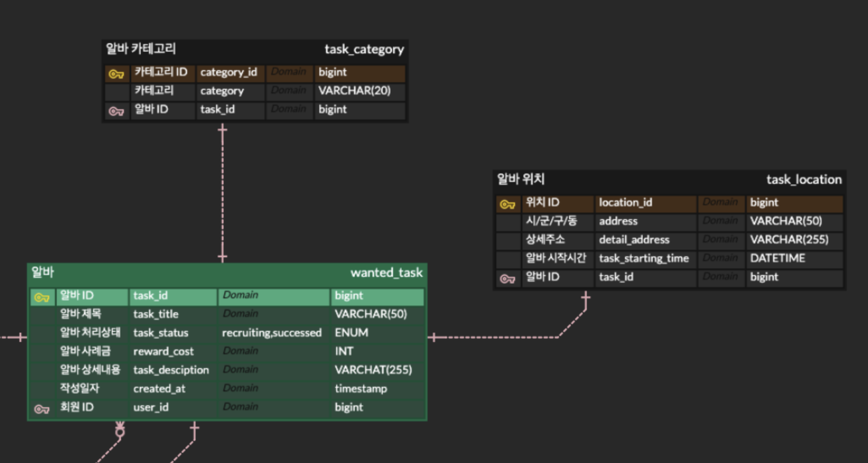Viewport: 868px width, 463px height.
Task: Click the created_at column cell
Action: click(173, 389)
